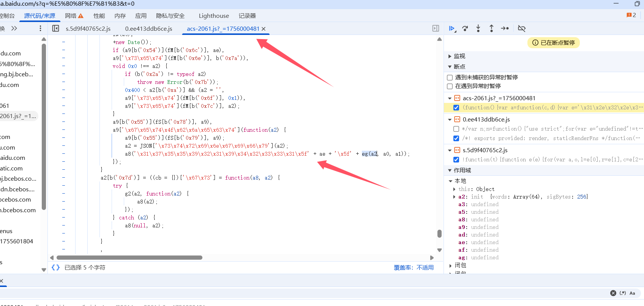Close the bottom drawer panel
The height and width of the screenshot is (306, 644).
tap(2, 281)
